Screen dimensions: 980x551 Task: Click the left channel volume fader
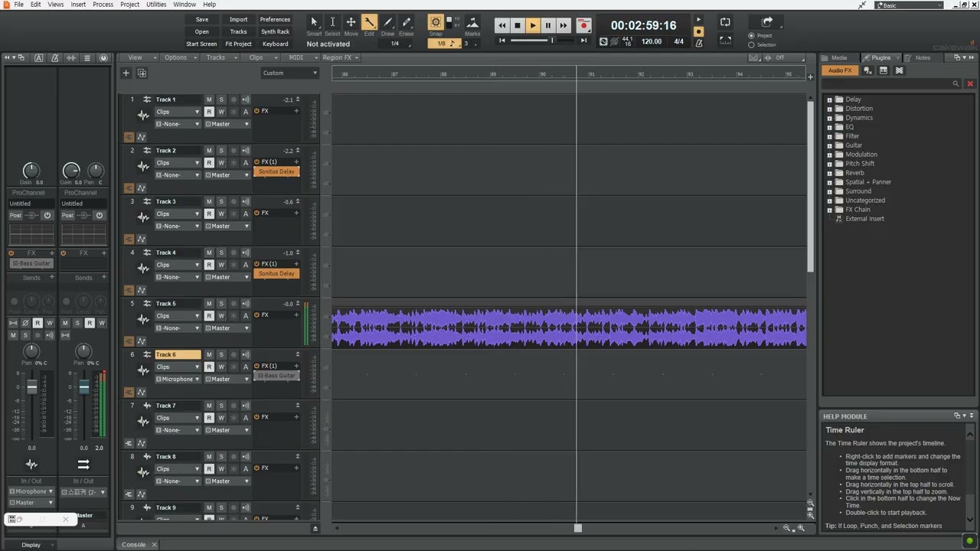(x=32, y=388)
